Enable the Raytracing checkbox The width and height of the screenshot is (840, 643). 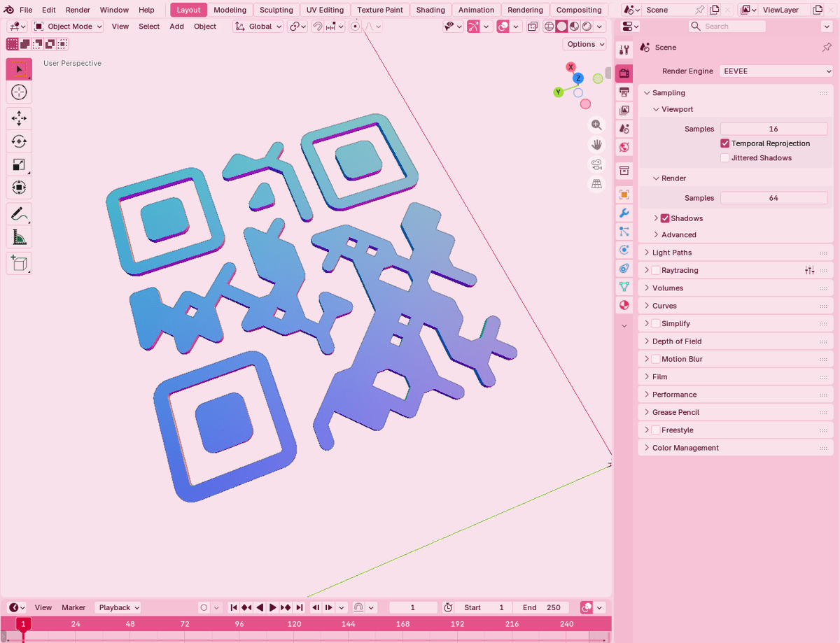pos(656,270)
